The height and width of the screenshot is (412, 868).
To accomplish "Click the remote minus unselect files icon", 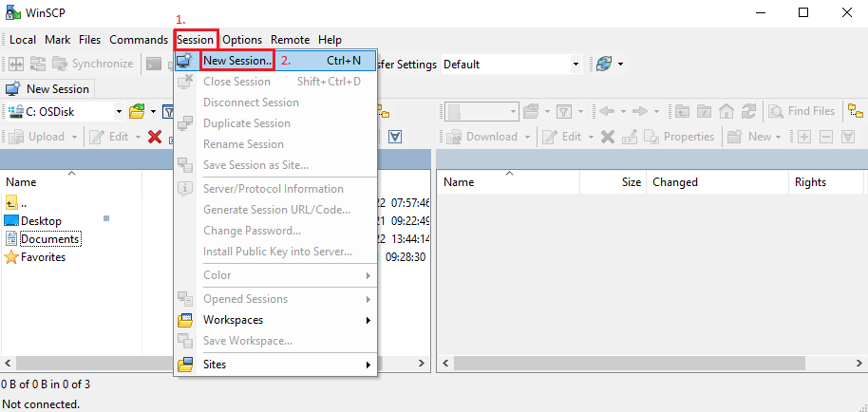I will pos(826,137).
